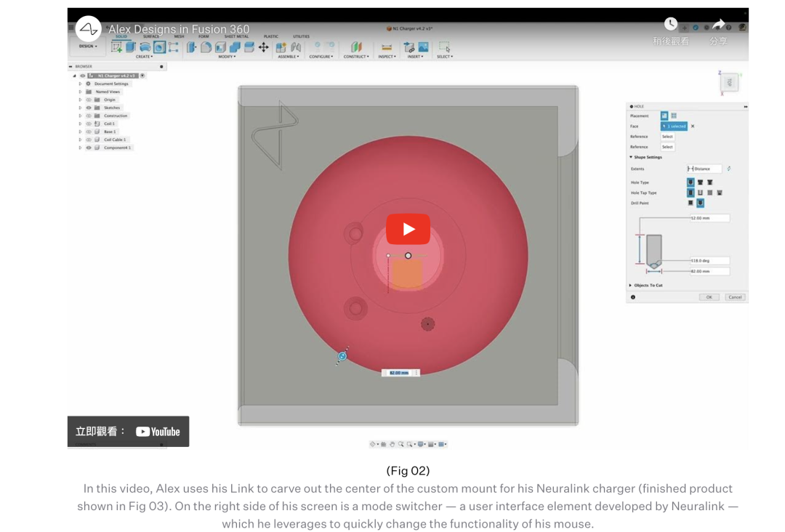The width and height of the screenshot is (785, 532).
Task: Click OK in the Hole dialog
Action: click(x=709, y=297)
